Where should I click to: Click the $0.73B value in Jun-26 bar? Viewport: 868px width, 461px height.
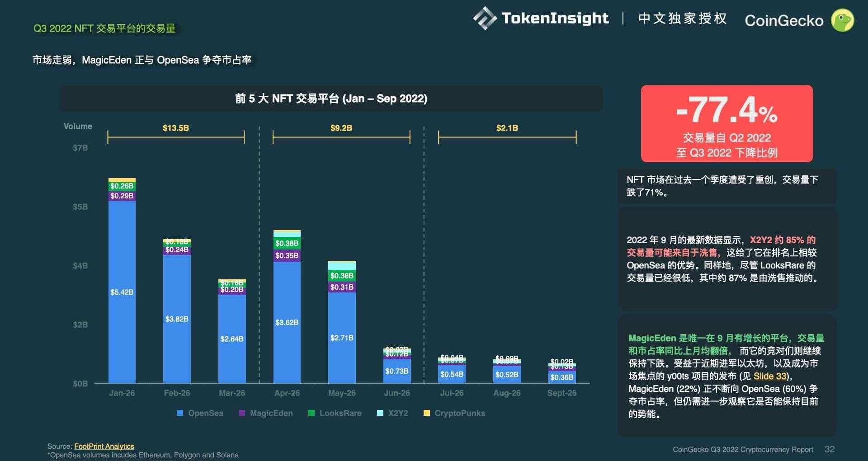pos(397,371)
